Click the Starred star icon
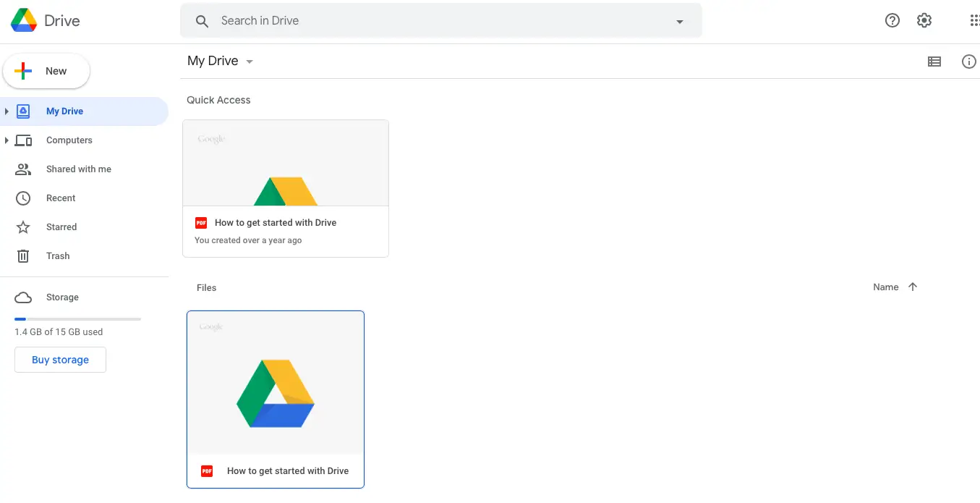The width and height of the screenshot is (980, 503). [23, 227]
